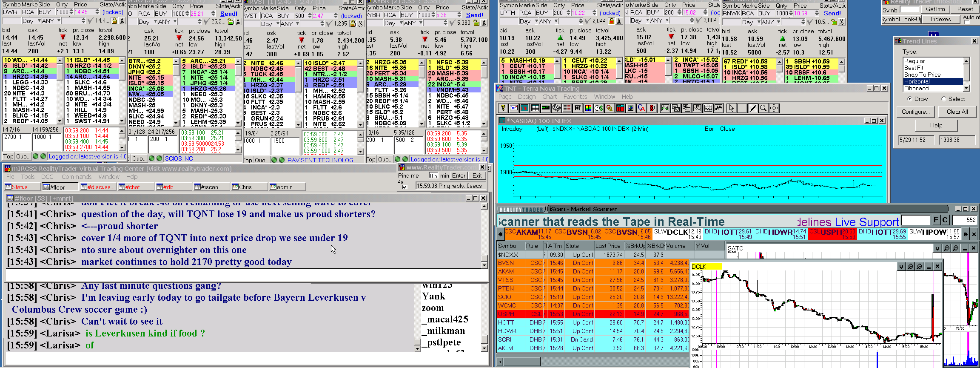Pick the pencil draw tool in TNT toolbar

click(x=752, y=108)
